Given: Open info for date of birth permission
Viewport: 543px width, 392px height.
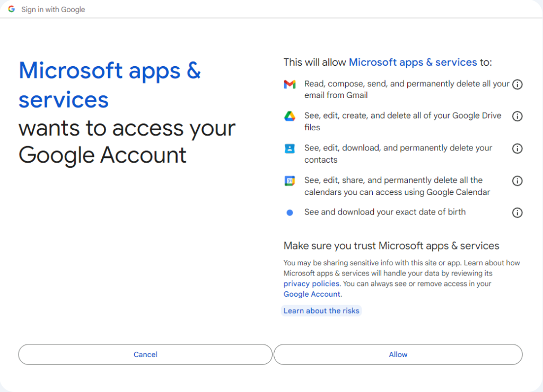Looking at the screenshot, I should [x=517, y=212].
